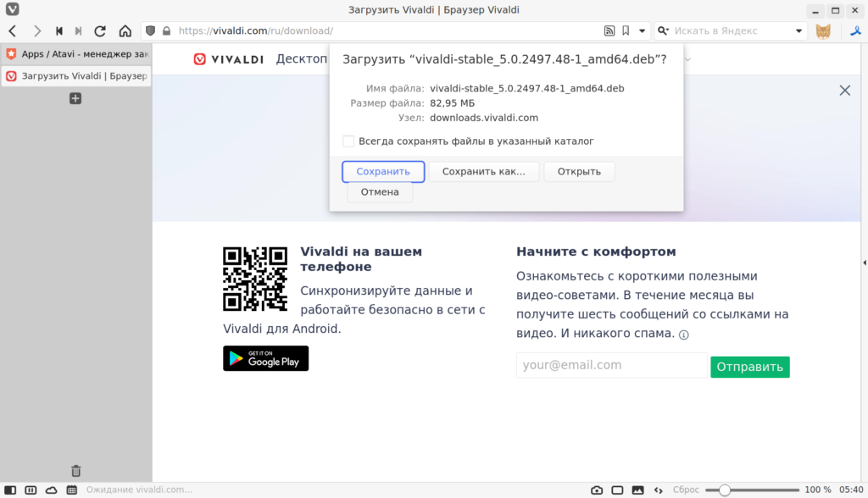Toggle images icon in status bar

(637, 490)
